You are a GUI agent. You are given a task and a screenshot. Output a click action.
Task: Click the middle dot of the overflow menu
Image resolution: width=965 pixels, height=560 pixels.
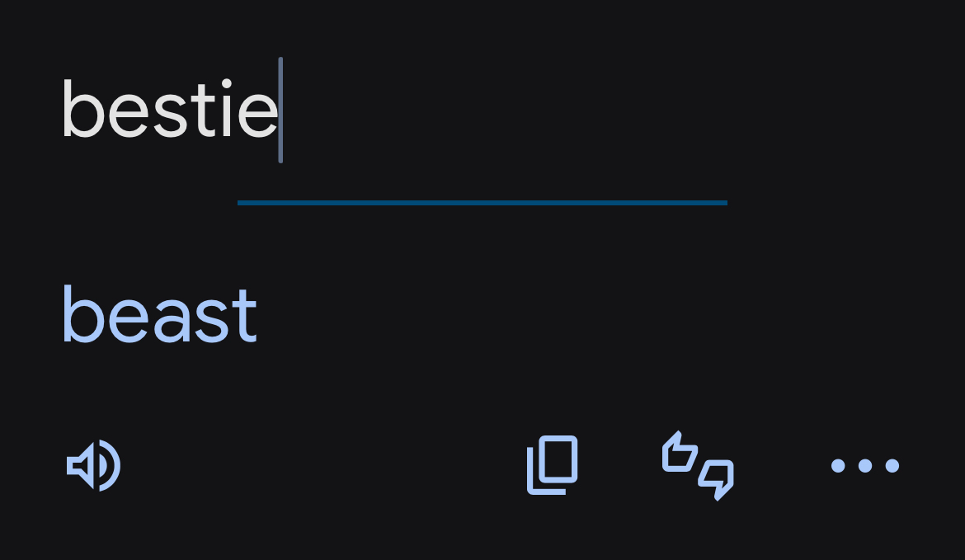864,465
